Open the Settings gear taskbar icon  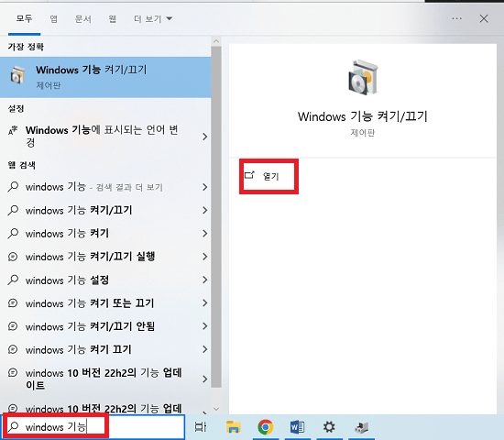[x=329, y=427]
